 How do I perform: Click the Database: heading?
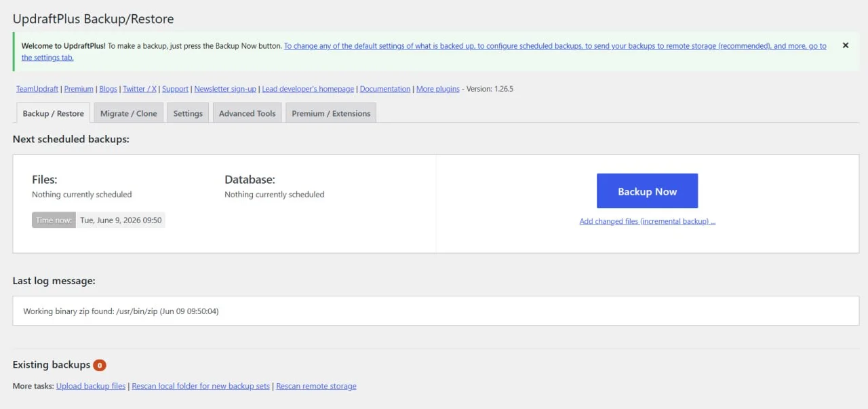(x=250, y=180)
